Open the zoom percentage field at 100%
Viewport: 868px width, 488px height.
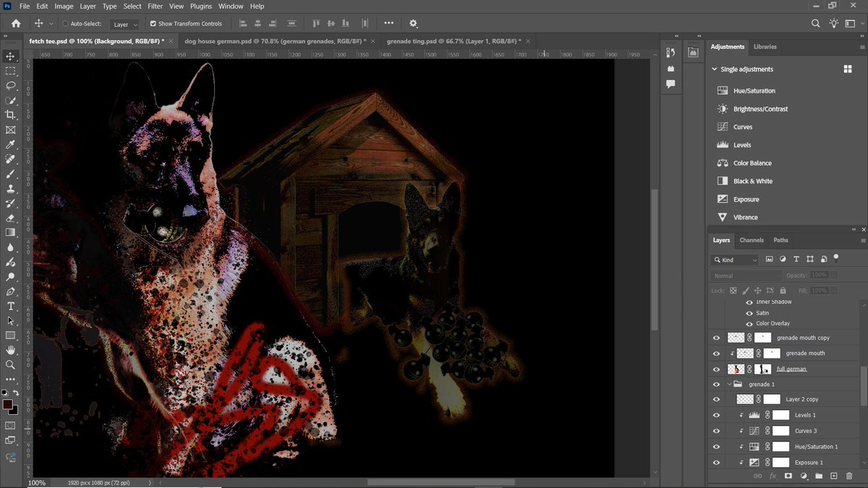tap(37, 483)
